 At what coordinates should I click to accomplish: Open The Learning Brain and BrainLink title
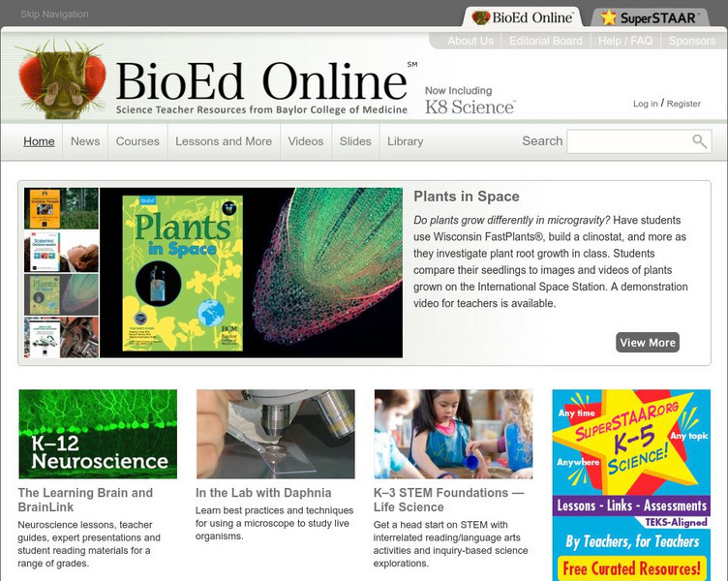click(x=85, y=500)
